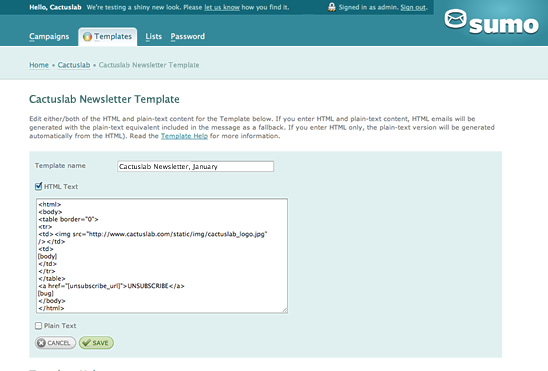The height and width of the screenshot is (371, 548).
Task: Open the Campaigns tab
Action: tap(49, 36)
